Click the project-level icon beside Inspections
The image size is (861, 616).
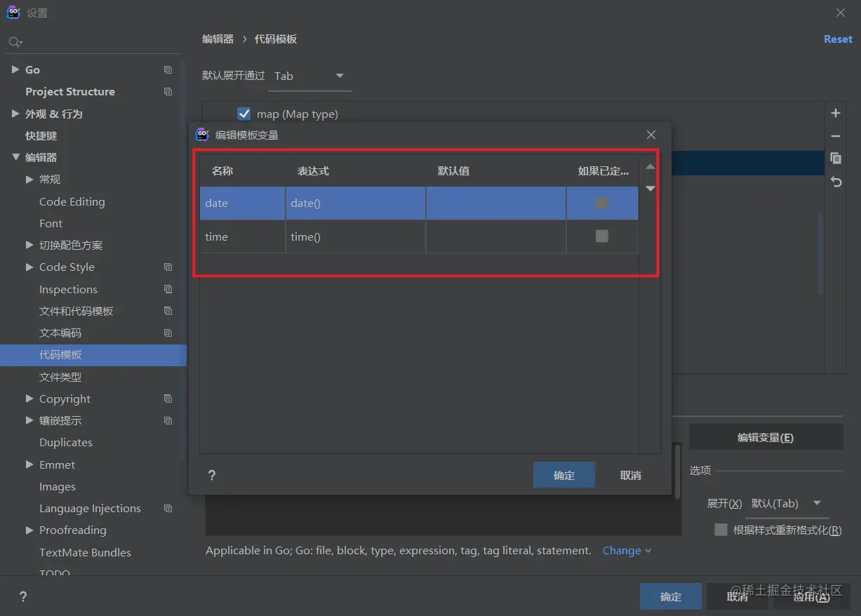click(x=168, y=289)
